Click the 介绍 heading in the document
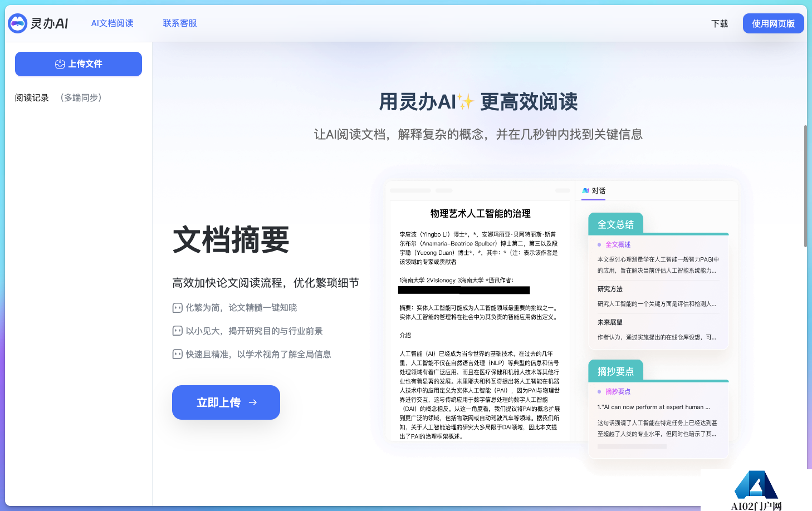812x511 pixels. pos(405,335)
